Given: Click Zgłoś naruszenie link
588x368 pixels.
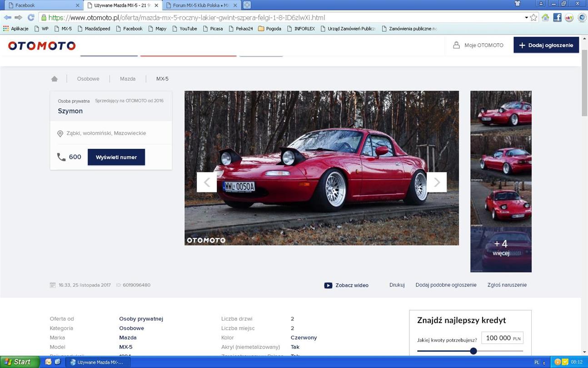Looking at the screenshot, I should [507, 285].
